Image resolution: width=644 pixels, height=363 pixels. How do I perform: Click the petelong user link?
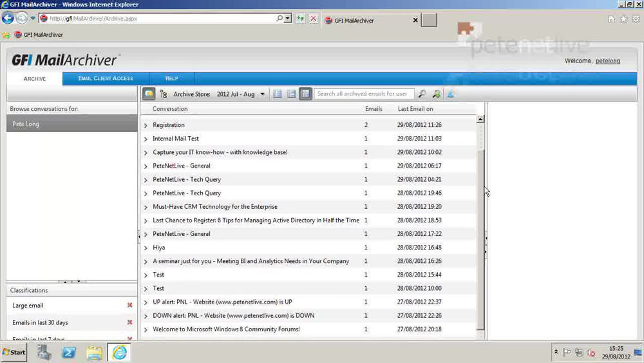tap(608, 61)
